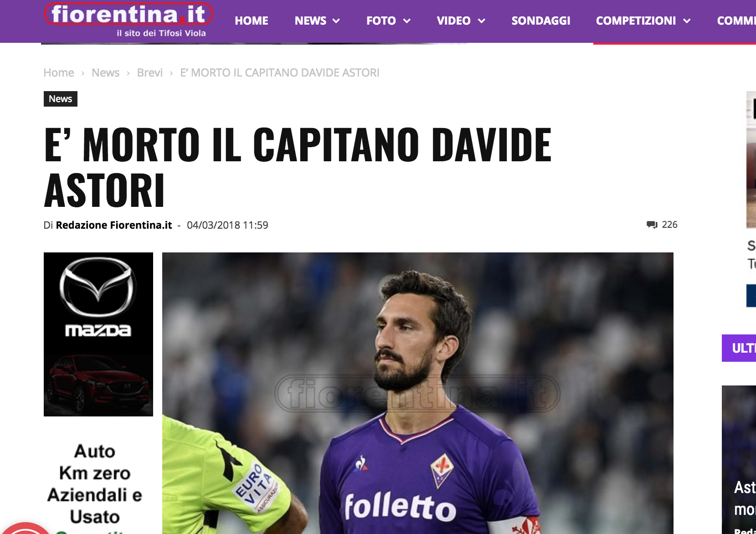Expand the COMPETIZIONI menu chevron
The image size is (756, 534).
687,21
